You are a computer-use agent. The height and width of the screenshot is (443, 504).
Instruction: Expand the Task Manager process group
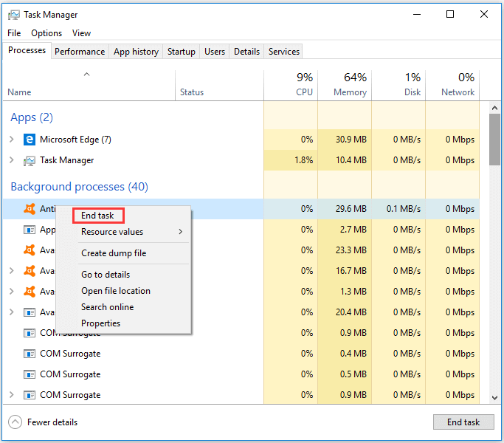[x=12, y=160]
